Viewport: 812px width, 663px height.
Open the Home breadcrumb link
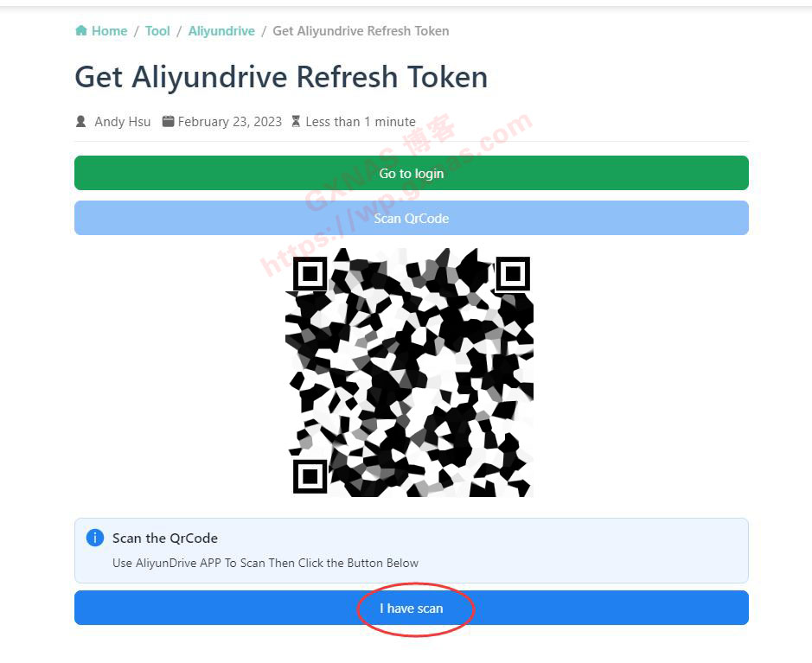(109, 31)
